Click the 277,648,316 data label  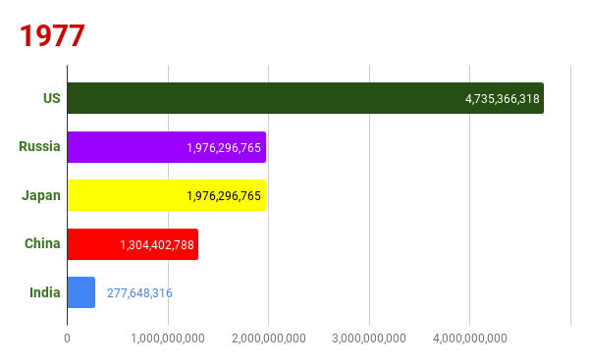139,293
